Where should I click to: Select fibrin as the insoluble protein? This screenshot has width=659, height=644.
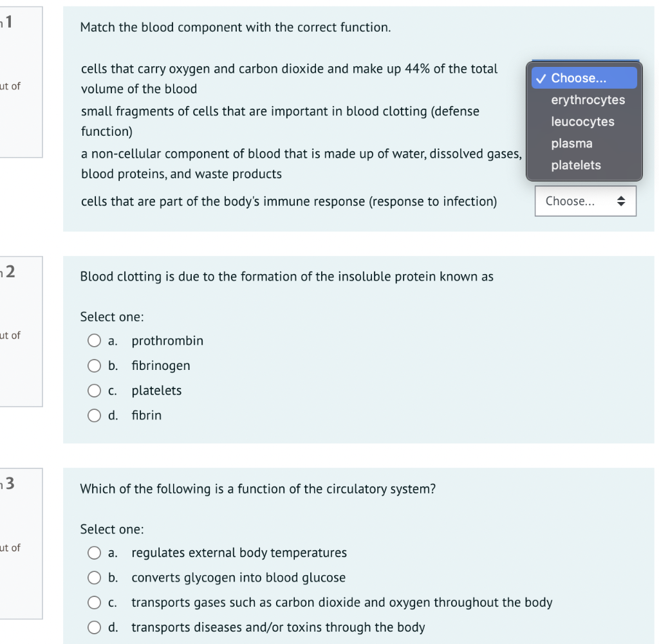94,415
